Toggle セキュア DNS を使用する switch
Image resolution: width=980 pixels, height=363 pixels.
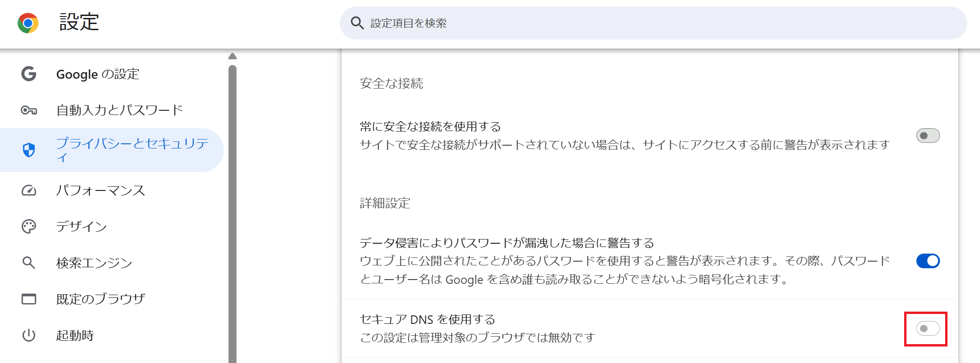(928, 329)
